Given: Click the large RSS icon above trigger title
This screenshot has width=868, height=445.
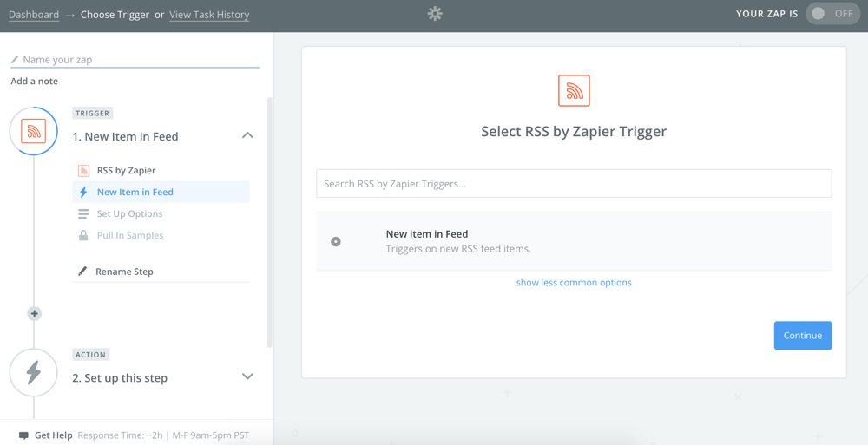Looking at the screenshot, I should pos(574,90).
